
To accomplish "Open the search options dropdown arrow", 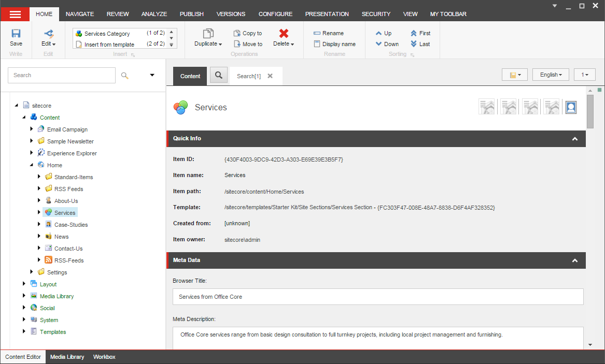I will click(152, 75).
